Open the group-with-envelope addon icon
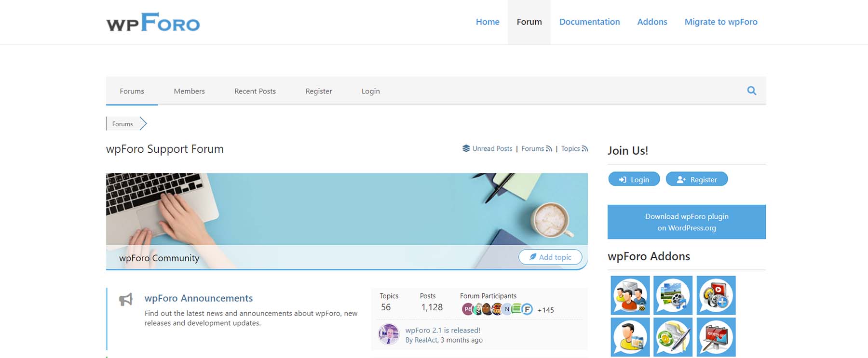This screenshot has height=358, width=868. (x=630, y=295)
